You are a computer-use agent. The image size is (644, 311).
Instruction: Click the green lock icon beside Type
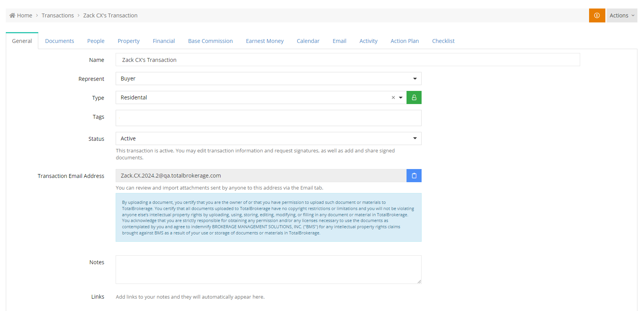coord(414,97)
